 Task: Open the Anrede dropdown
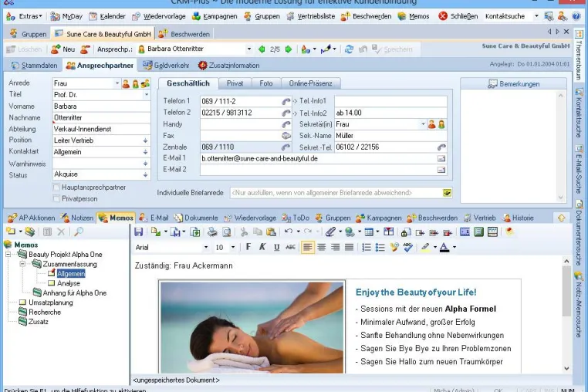(x=117, y=83)
